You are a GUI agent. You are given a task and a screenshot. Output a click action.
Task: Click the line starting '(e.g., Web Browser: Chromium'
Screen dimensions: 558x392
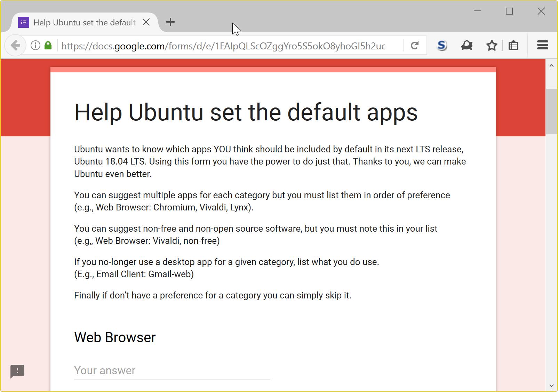164,207
